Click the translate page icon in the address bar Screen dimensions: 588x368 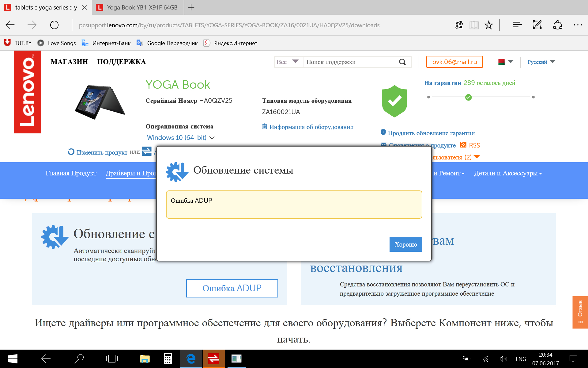pos(459,25)
